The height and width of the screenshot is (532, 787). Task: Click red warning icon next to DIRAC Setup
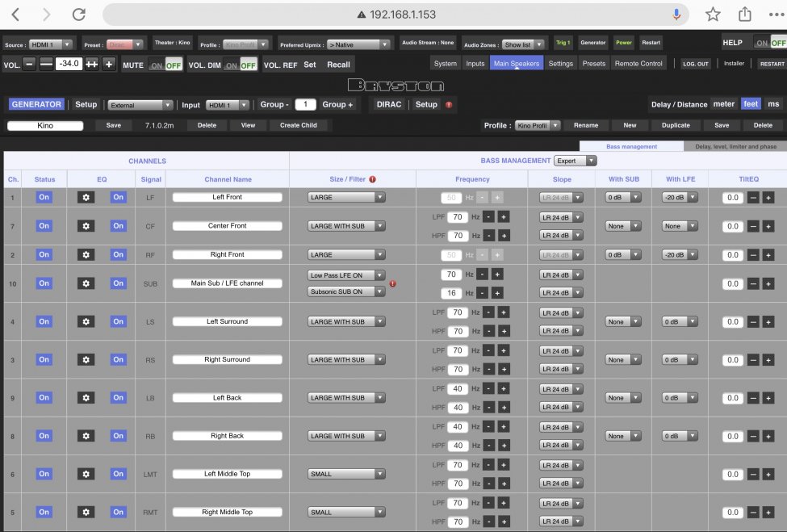[449, 105]
